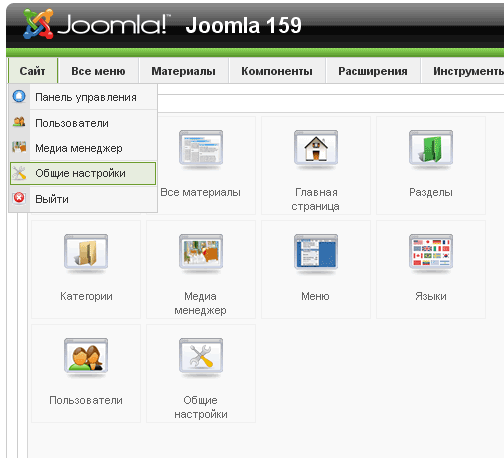Open the Компоненты menu

coord(277,71)
